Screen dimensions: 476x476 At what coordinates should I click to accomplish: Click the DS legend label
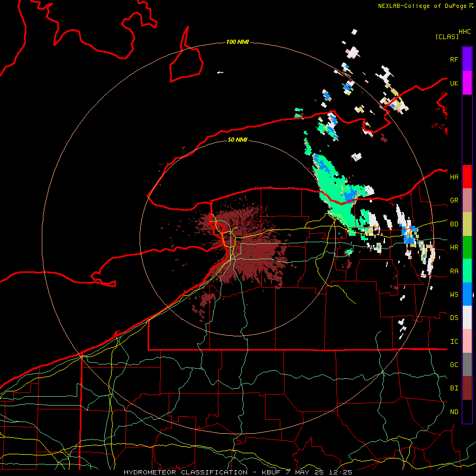[x=454, y=317]
